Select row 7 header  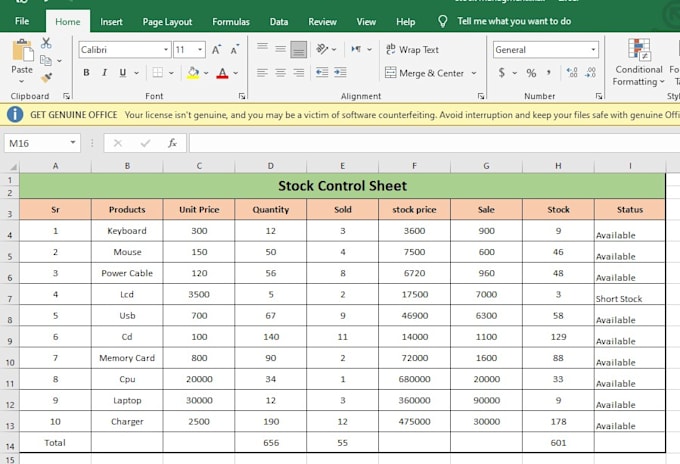10,294
